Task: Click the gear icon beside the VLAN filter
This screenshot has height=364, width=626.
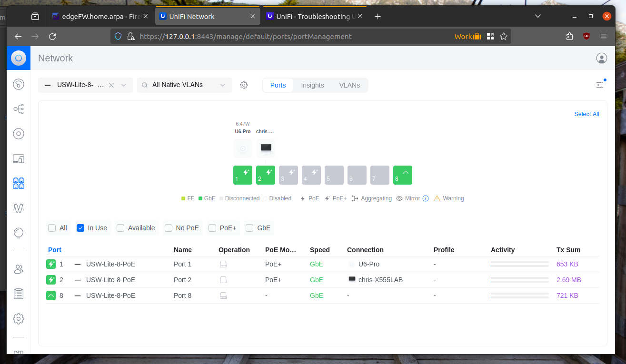Action: coord(244,85)
